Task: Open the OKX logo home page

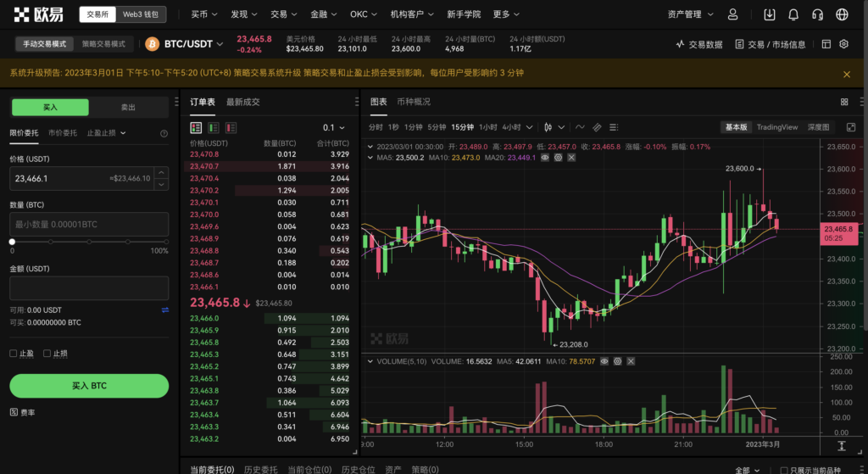Action: (38, 14)
